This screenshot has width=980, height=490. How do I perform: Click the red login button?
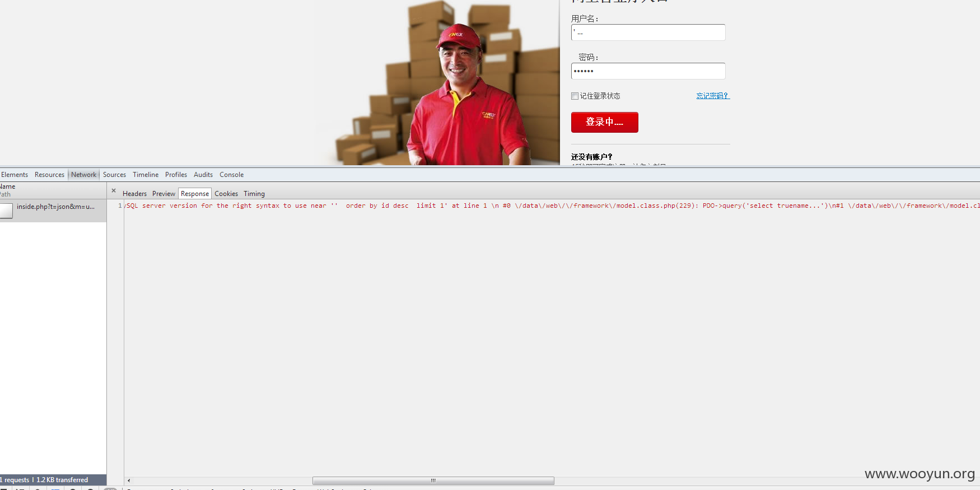point(605,122)
